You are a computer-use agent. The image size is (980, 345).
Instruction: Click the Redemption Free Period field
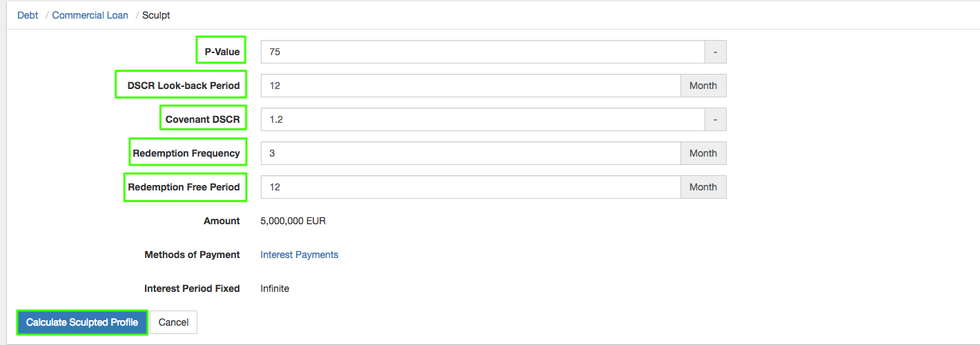[471, 187]
